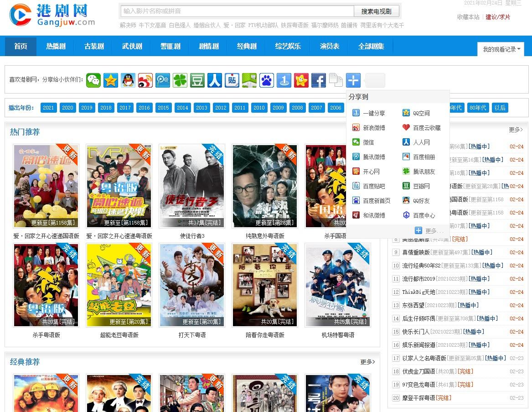Share via the Sina Weibo icon in the top row

[x=145, y=80]
